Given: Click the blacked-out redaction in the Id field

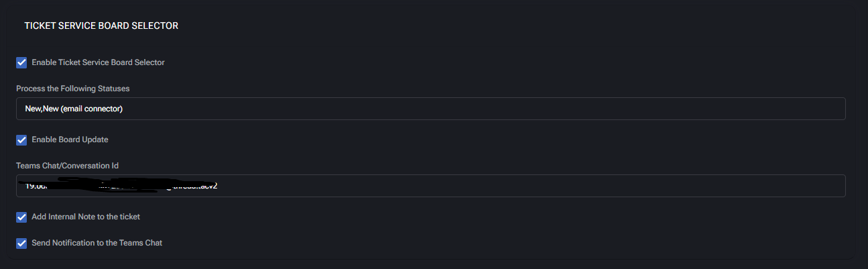Looking at the screenshot, I should pyautogui.click(x=101, y=184).
